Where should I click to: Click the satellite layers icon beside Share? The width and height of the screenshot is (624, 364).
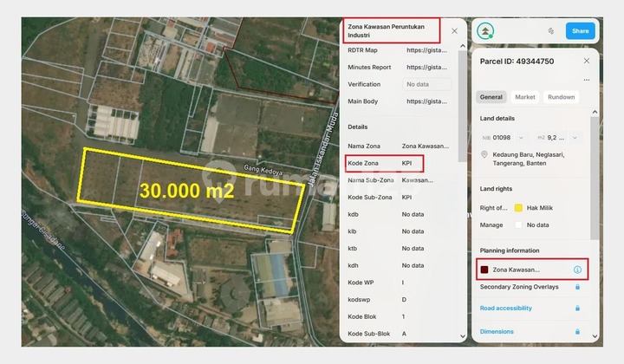tap(551, 30)
